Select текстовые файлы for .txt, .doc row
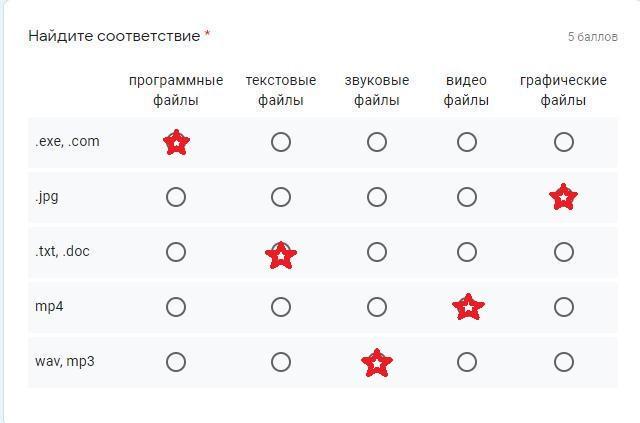Screen dimensions: 640x423 tap(281, 254)
